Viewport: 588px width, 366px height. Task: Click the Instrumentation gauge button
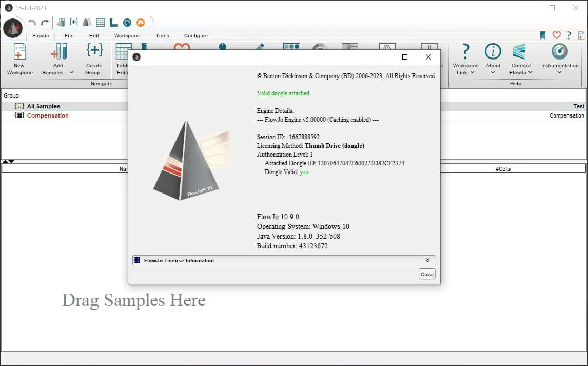pyautogui.click(x=559, y=59)
